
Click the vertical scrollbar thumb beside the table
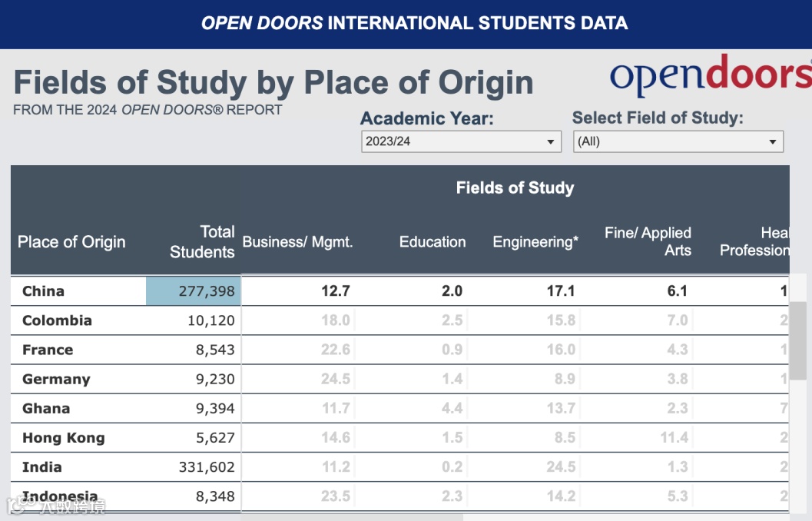pyautogui.click(x=800, y=340)
